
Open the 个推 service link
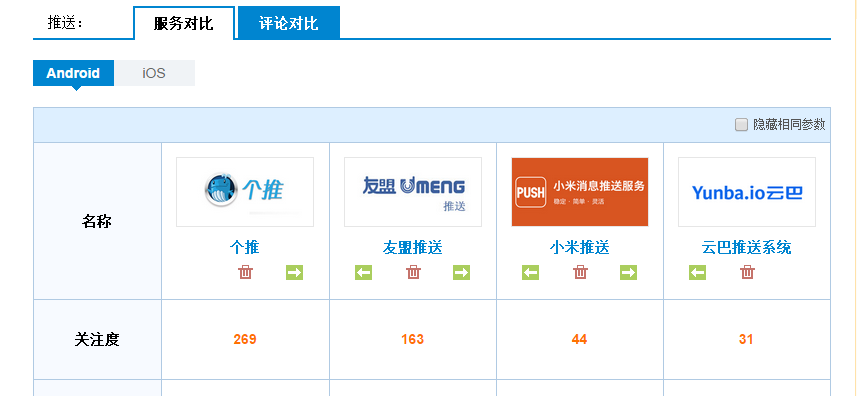244,248
